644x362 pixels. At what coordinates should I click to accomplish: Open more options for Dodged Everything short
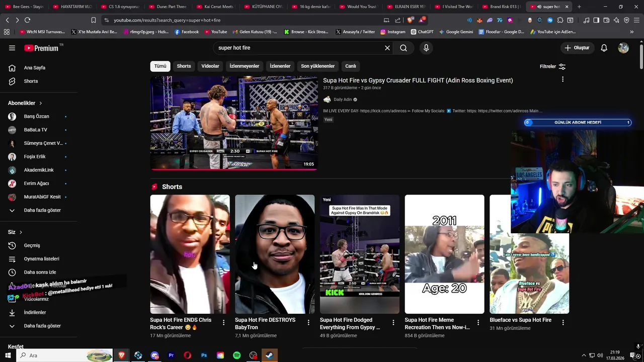point(393,322)
